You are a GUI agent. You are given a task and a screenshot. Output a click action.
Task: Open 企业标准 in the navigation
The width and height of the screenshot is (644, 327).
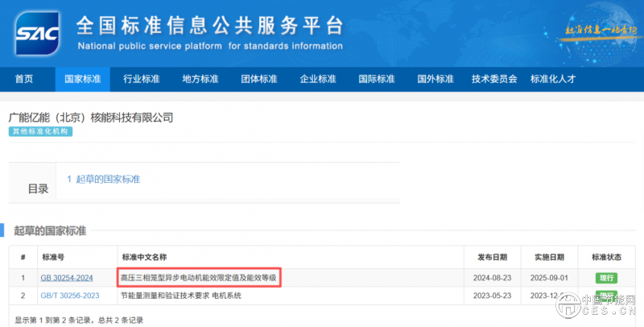click(x=317, y=79)
